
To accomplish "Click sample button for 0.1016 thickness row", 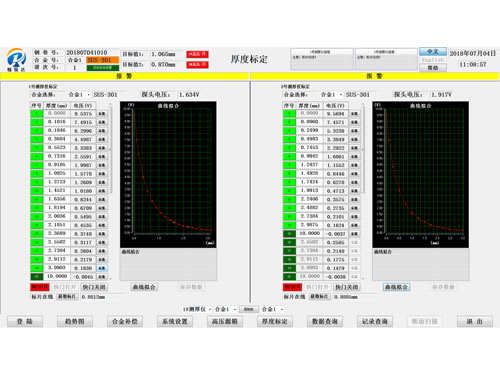I will pos(102,122).
